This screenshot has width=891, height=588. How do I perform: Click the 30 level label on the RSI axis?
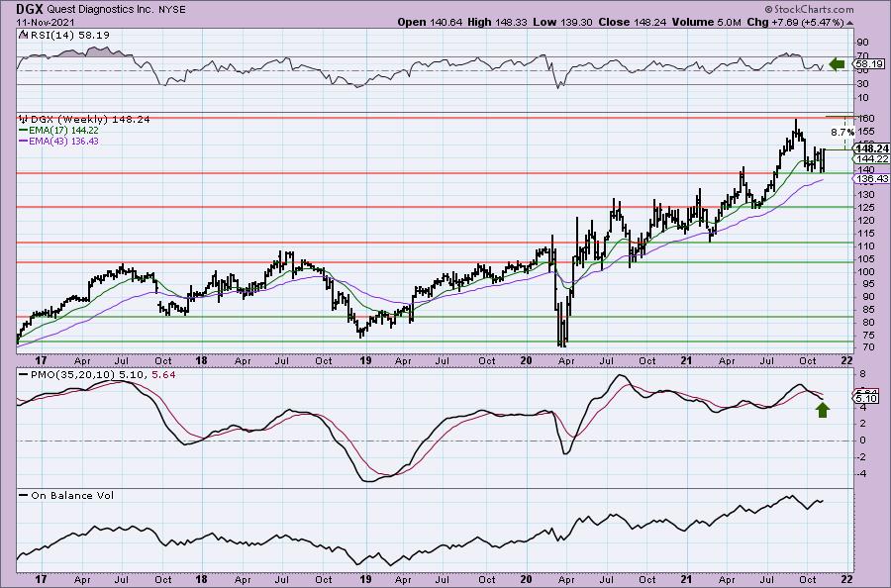(x=863, y=84)
